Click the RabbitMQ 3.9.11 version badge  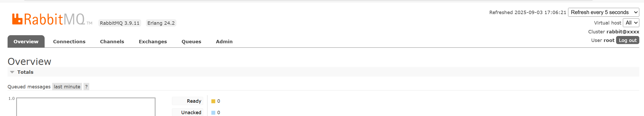120,23
